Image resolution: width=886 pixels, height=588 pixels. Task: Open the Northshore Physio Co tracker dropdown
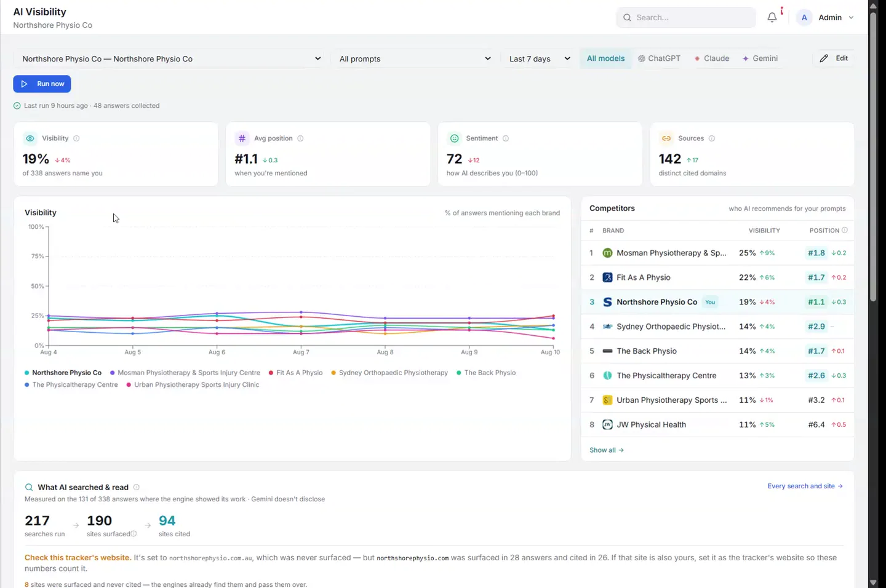[170, 59]
